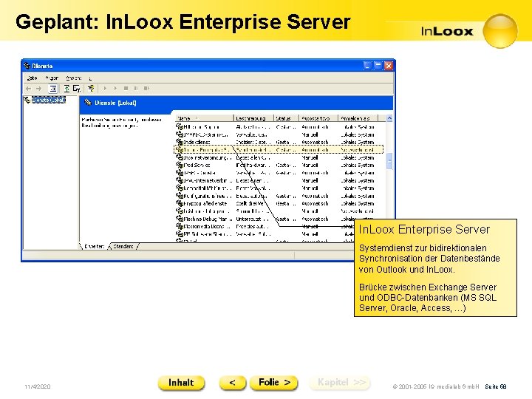
Task: Click the export list toolbar icon
Action: pyautogui.click(x=77, y=89)
